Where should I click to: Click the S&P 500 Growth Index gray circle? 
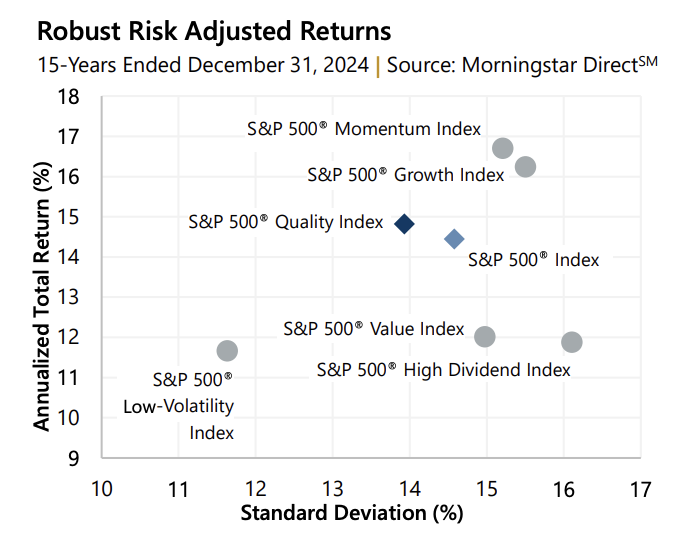525,167
